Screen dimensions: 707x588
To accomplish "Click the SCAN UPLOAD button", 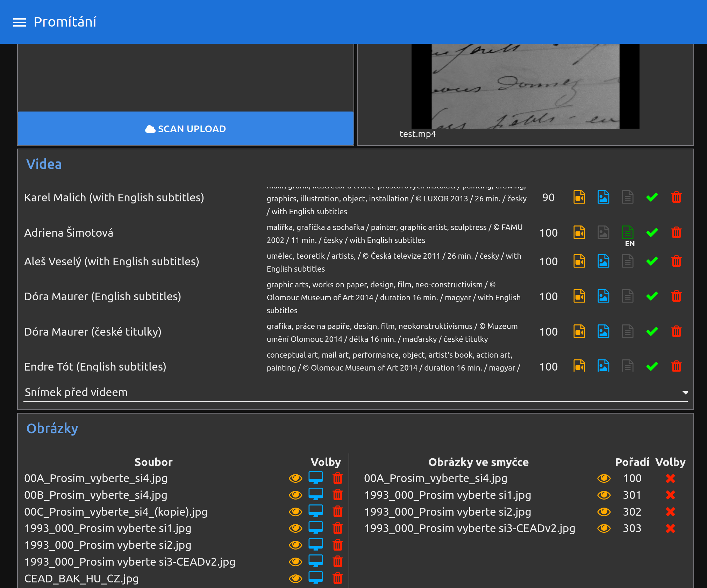I will [x=186, y=129].
